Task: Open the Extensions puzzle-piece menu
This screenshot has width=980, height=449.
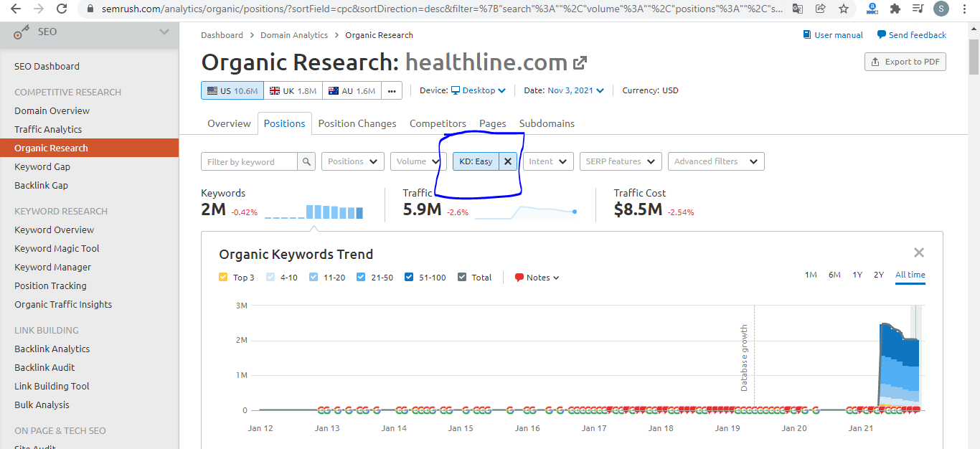Action: pos(895,9)
